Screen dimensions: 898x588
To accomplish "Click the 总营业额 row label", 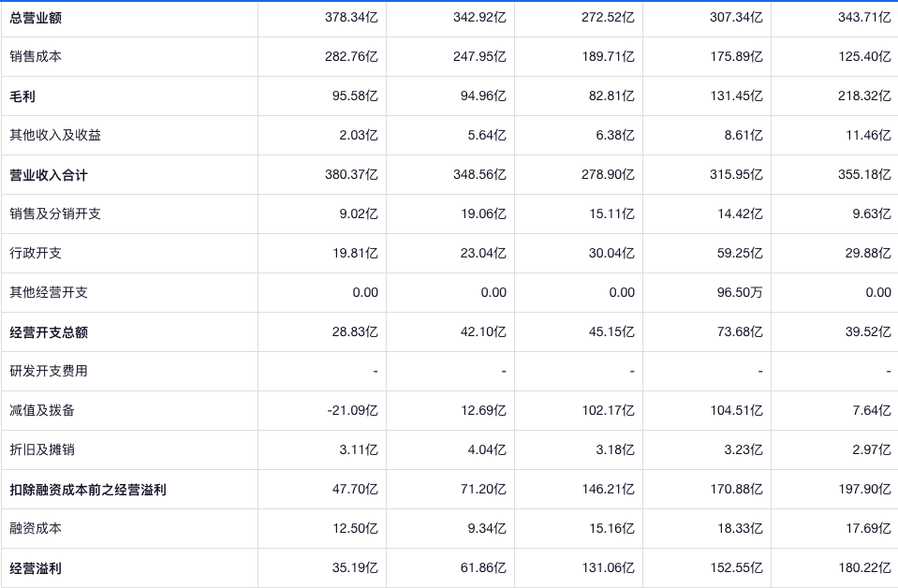I will (36, 18).
